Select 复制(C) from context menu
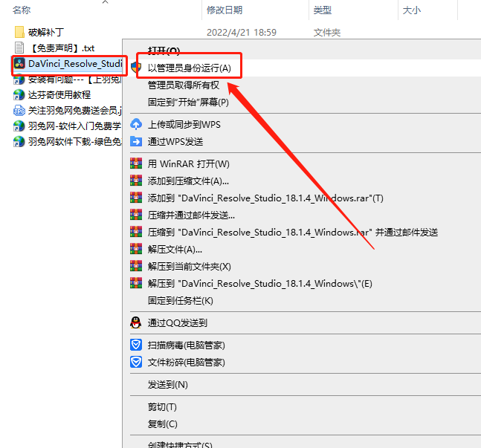This screenshot has width=481, height=448. 162,424
